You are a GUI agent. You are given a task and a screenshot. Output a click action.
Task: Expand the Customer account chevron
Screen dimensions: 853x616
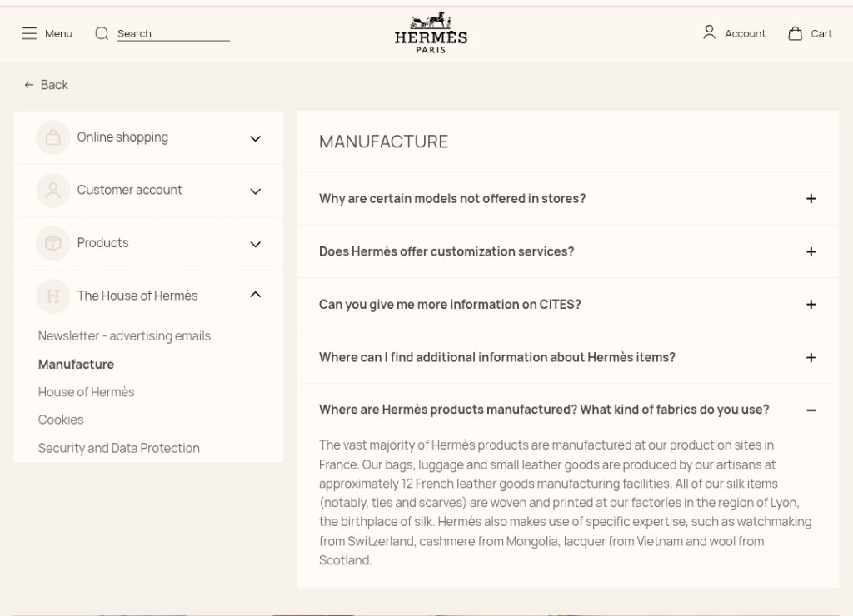tap(255, 191)
